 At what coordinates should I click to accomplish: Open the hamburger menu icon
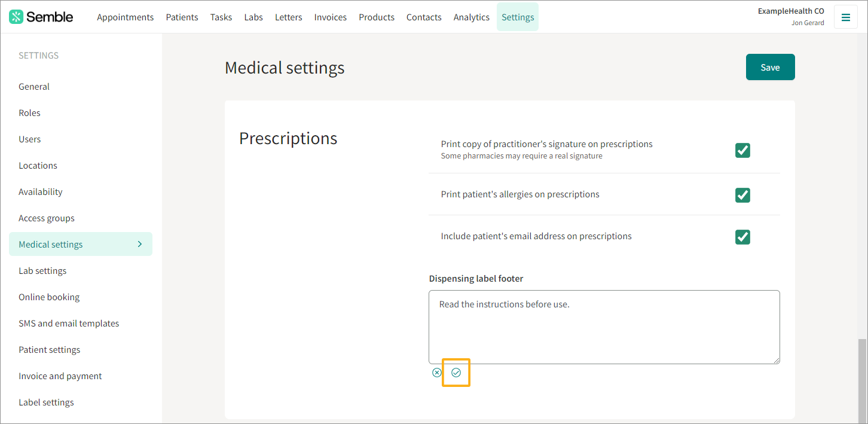click(x=846, y=17)
